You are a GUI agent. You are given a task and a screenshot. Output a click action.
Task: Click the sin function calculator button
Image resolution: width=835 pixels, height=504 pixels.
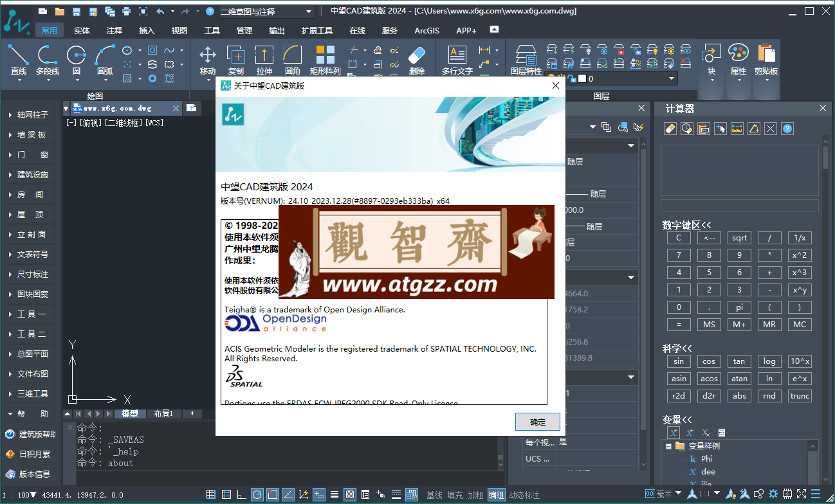pos(679,361)
